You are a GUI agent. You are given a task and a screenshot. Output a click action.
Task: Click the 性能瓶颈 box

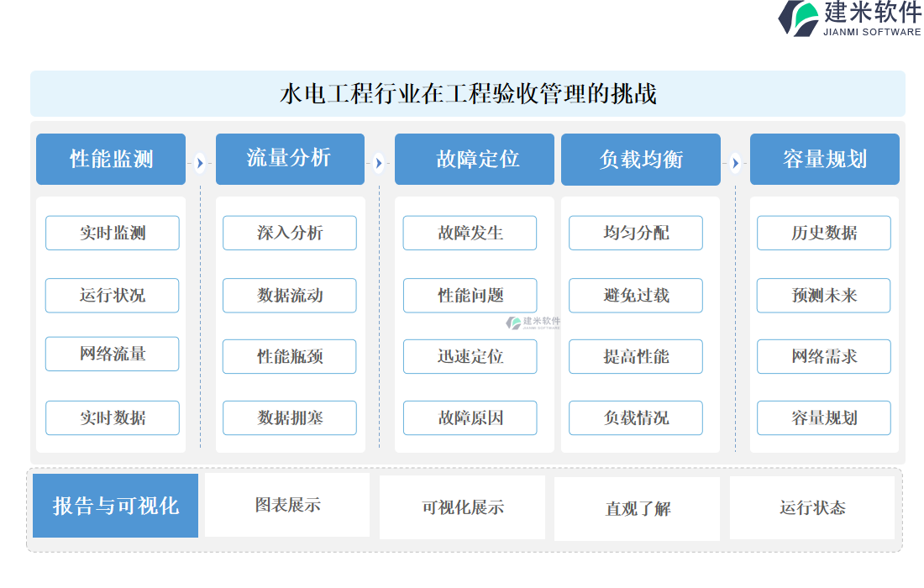pos(290,356)
